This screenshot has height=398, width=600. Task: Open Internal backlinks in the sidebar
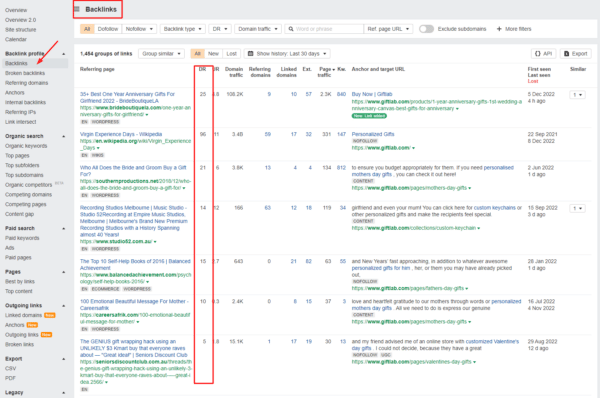[x=25, y=102]
